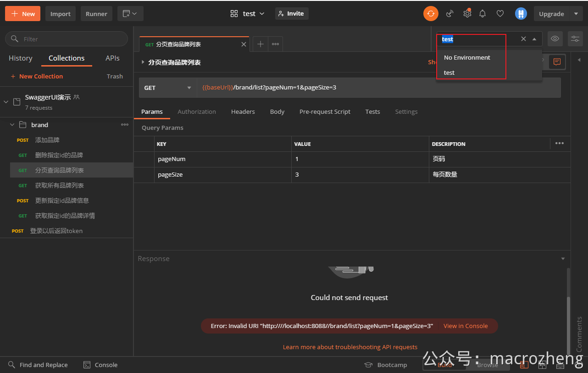Viewport: 588px width, 373px height.
Task: Open the Pre-request Script tab
Action: point(325,111)
